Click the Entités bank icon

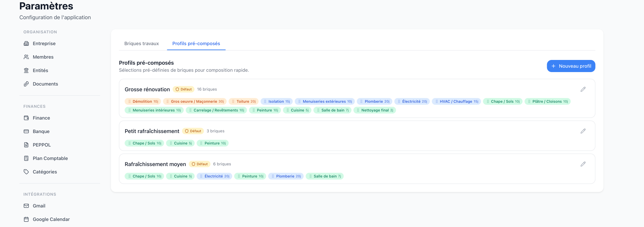click(x=26, y=70)
